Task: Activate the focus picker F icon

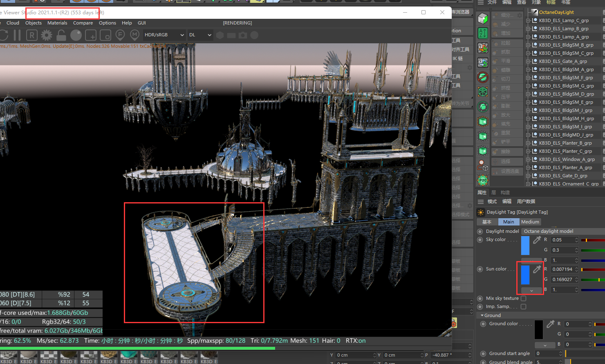Action: coord(120,35)
